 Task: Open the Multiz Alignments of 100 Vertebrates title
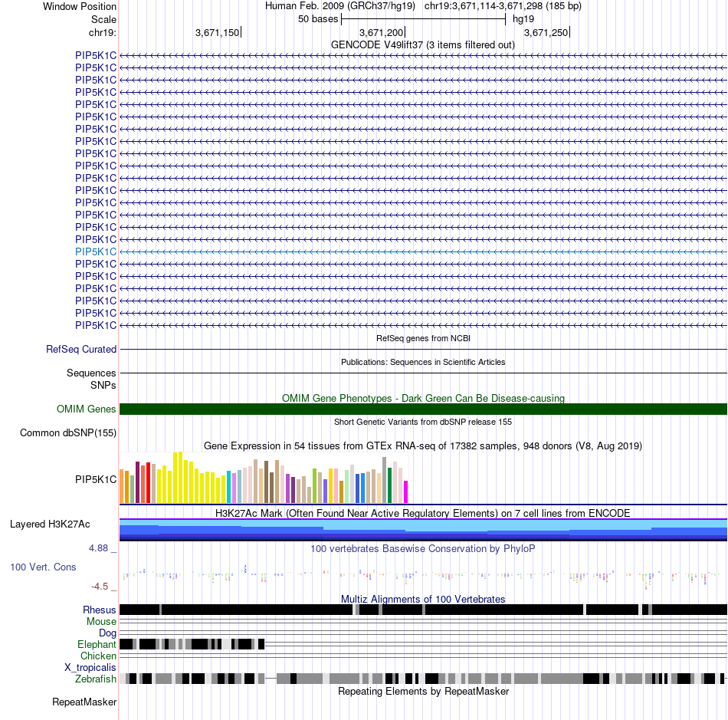423,599
